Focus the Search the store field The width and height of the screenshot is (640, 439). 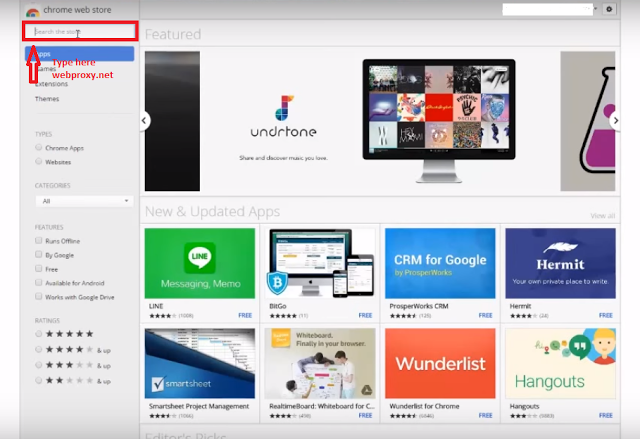tap(80, 31)
